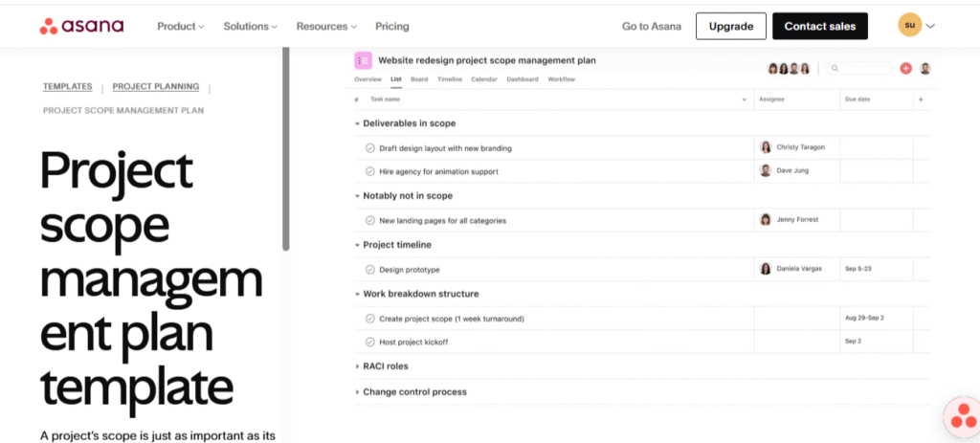Image resolution: width=980 pixels, height=443 pixels.
Task: Open the Pricing menu item
Action: pyautogui.click(x=391, y=26)
